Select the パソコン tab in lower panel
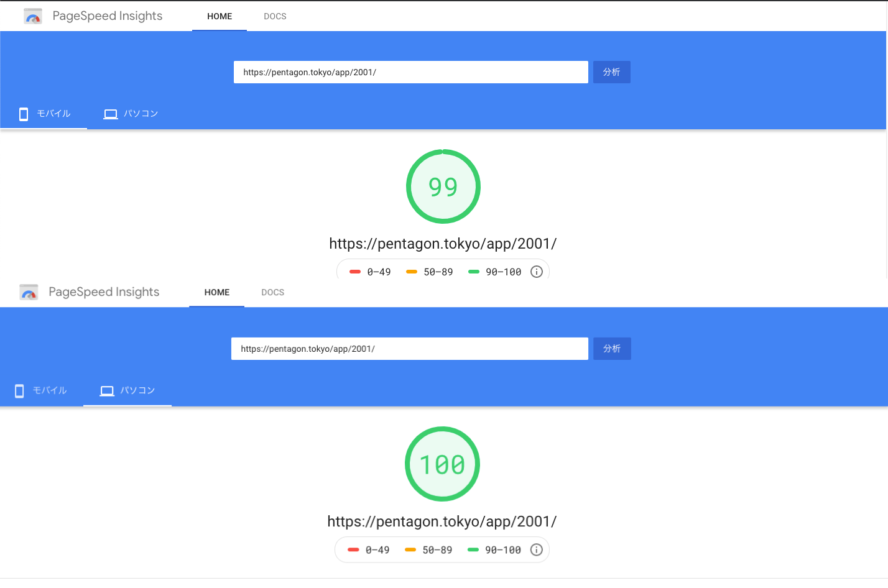888x588 pixels. click(x=127, y=390)
